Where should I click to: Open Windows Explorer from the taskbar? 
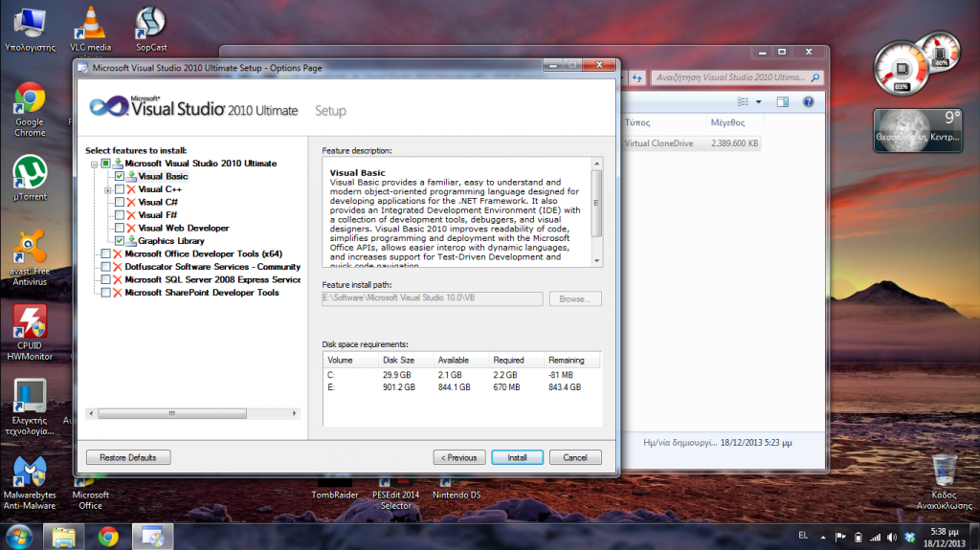63,537
